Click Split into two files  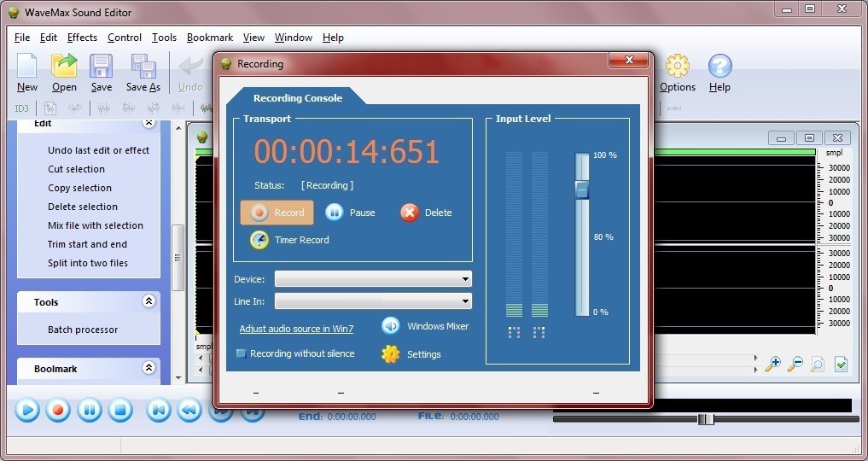coord(87,264)
